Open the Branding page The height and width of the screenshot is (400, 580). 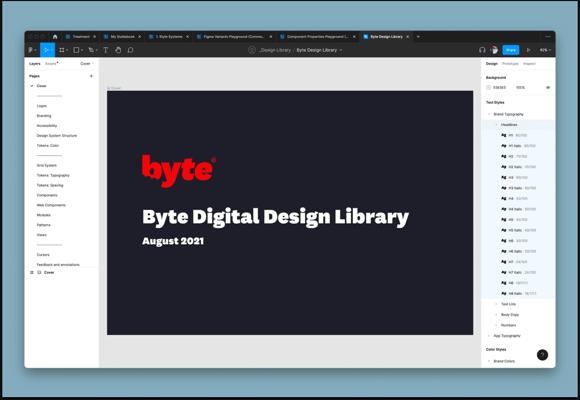(x=44, y=116)
